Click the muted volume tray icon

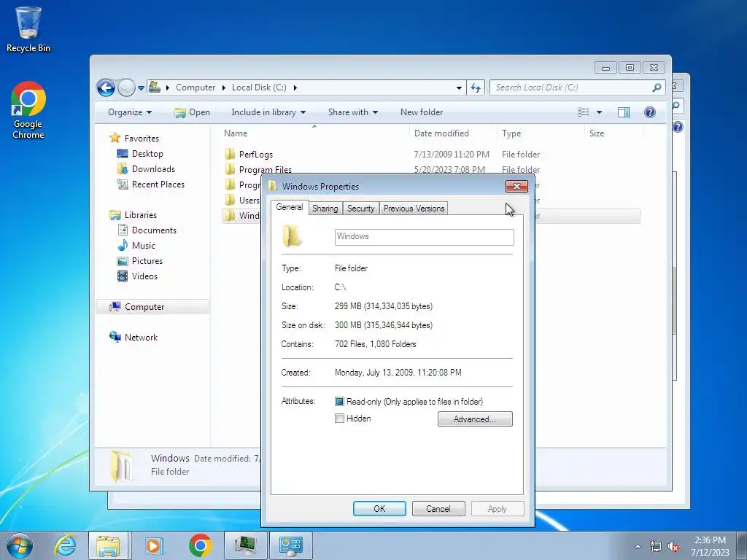[673, 547]
